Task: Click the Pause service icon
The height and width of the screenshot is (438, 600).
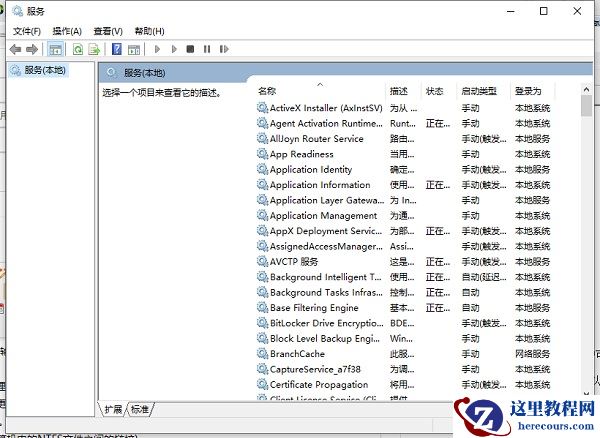Action: (207, 49)
